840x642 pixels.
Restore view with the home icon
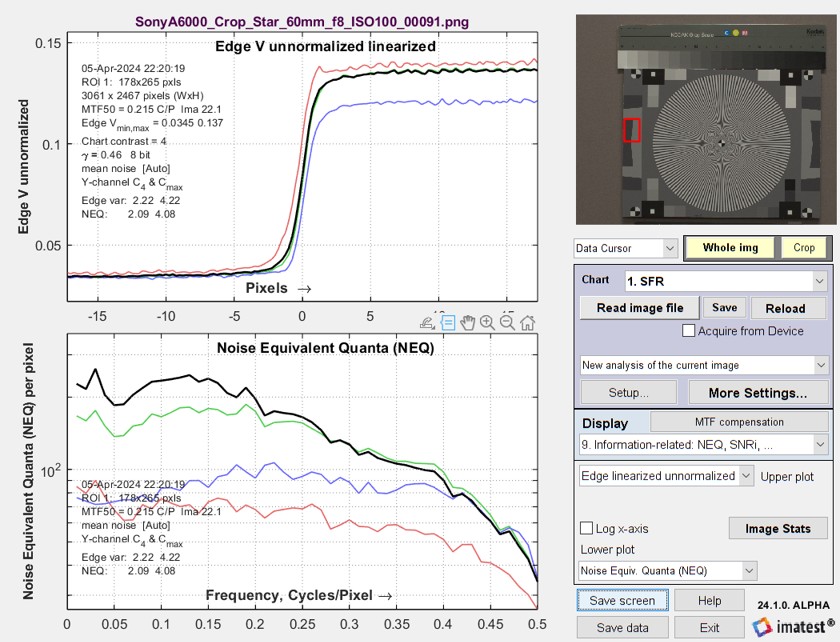528,323
